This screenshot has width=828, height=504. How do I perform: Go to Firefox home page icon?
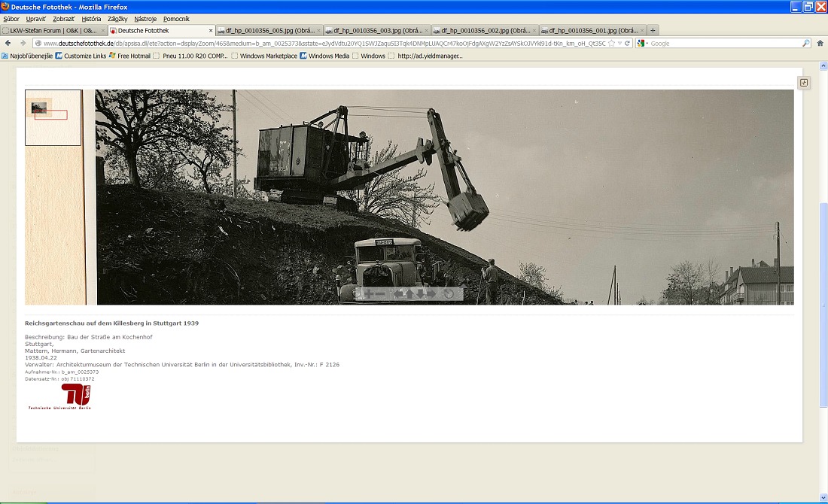pos(820,44)
